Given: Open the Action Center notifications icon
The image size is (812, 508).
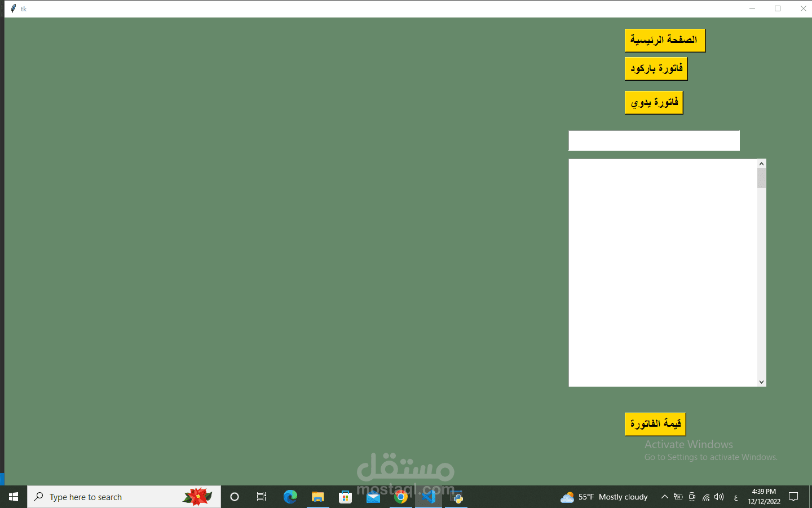Looking at the screenshot, I should point(793,497).
